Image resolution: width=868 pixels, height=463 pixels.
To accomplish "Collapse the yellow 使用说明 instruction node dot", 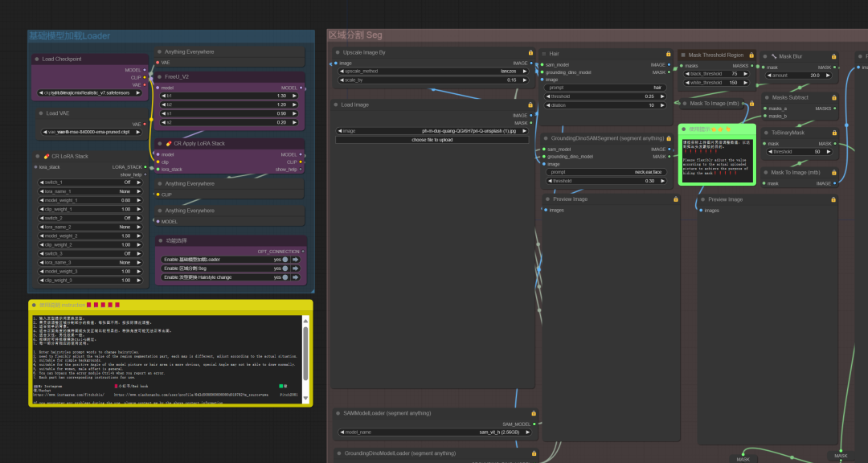I will (x=35, y=305).
